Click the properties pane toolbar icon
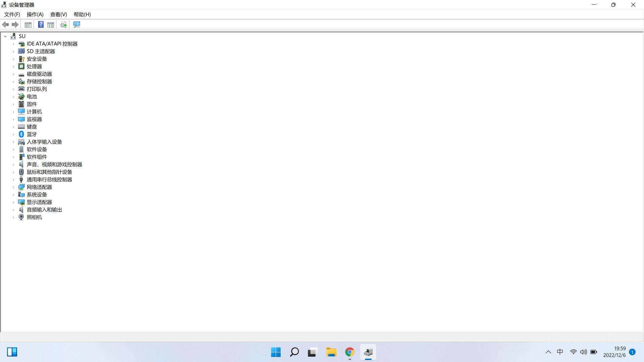This screenshot has width=644, height=362. (51, 24)
